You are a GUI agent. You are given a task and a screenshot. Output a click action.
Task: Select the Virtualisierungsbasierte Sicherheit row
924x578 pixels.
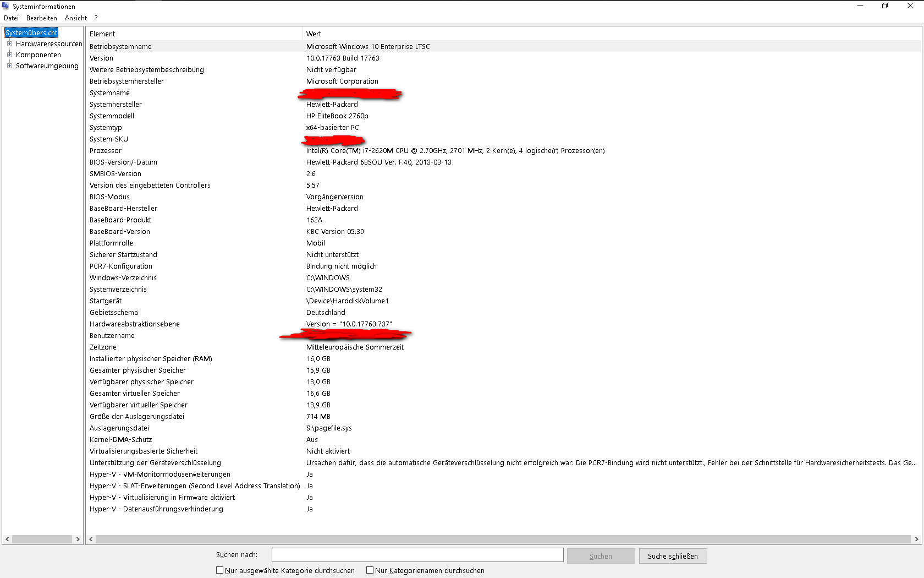click(503, 451)
